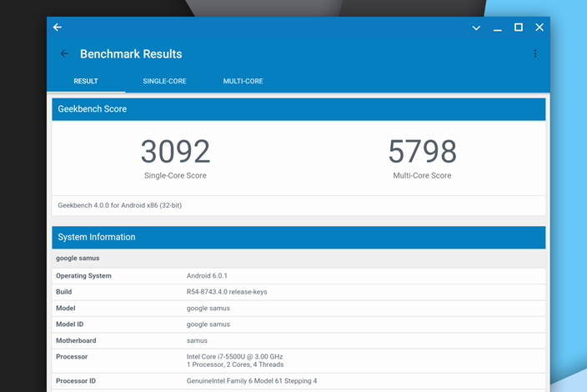Viewport: 587px width, 392px height.
Task: Click the Model ID row label
Action: tap(70, 324)
